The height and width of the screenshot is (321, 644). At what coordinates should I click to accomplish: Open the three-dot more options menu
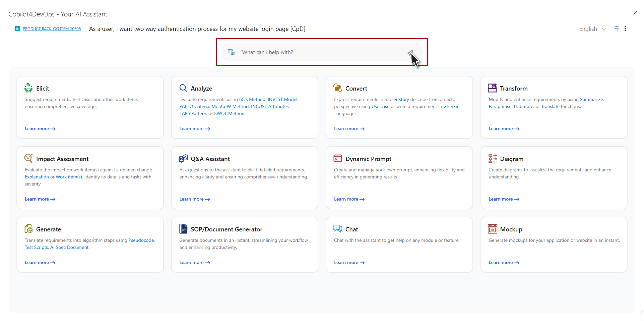pos(625,29)
